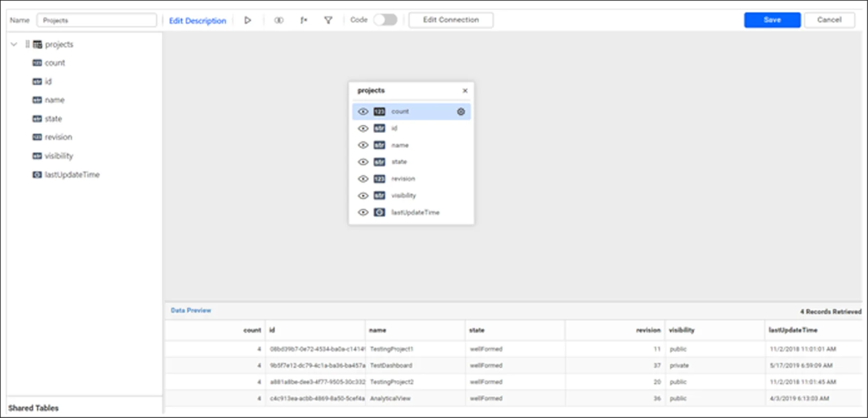Click the string type icon for id in card

(379, 129)
